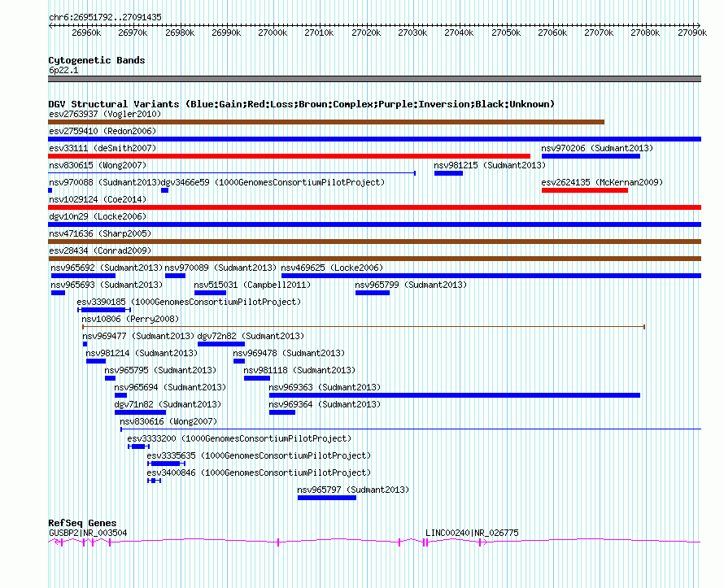Open nsv471636 (Sharp2005) variant label
This screenshot has height=588, width=724.
click(100, 233)
